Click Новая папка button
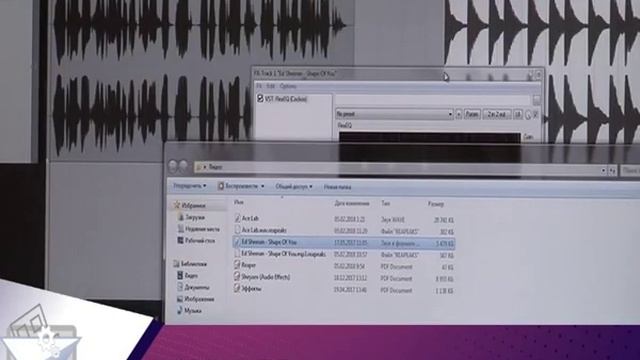The image size is (640, 360). click(x=338, y=187)
